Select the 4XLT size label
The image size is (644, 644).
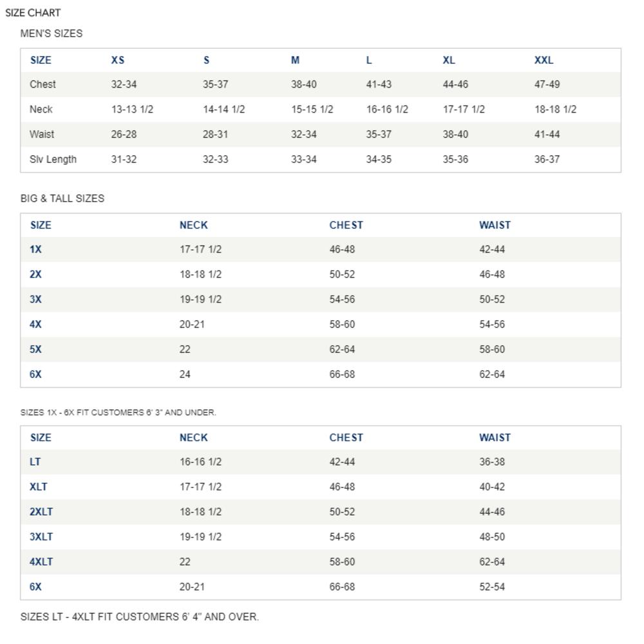pos(41,562)
